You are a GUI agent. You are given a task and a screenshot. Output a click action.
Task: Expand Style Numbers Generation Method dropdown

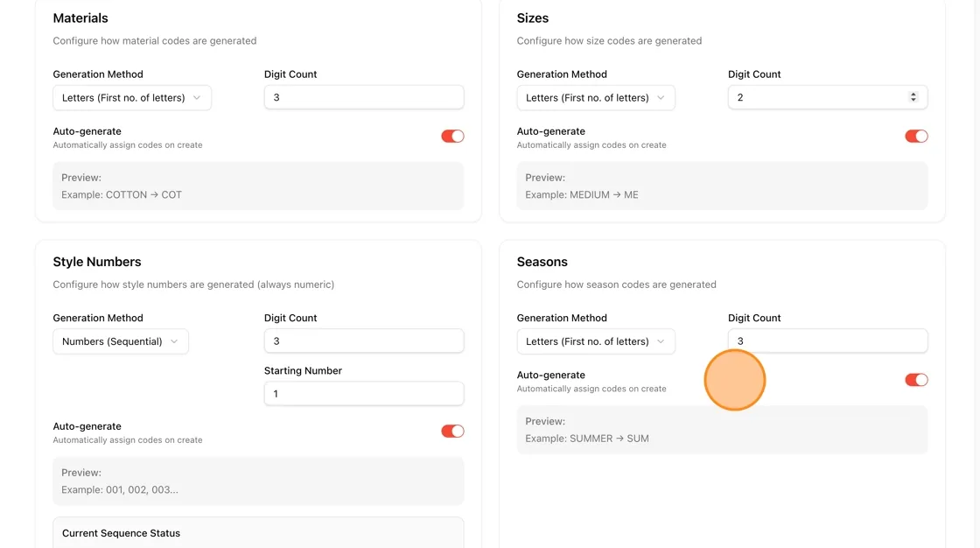click(121, 341)
